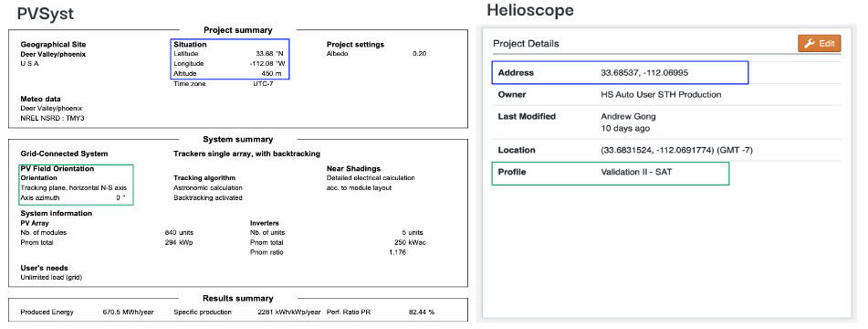Screen dimensions: 868x329
Task: Select the performance ratio "82.44 %"
Action: (422, 313)
